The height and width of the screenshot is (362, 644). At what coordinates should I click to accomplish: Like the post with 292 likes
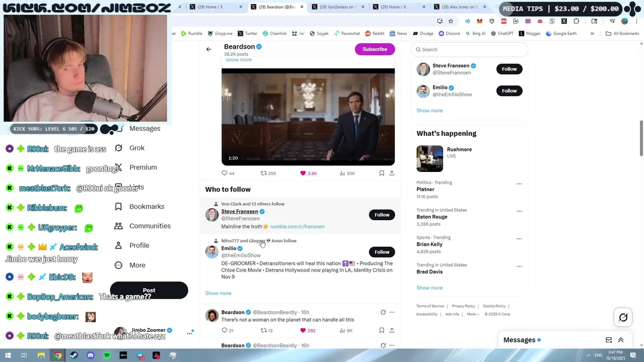tap(307, 330)
